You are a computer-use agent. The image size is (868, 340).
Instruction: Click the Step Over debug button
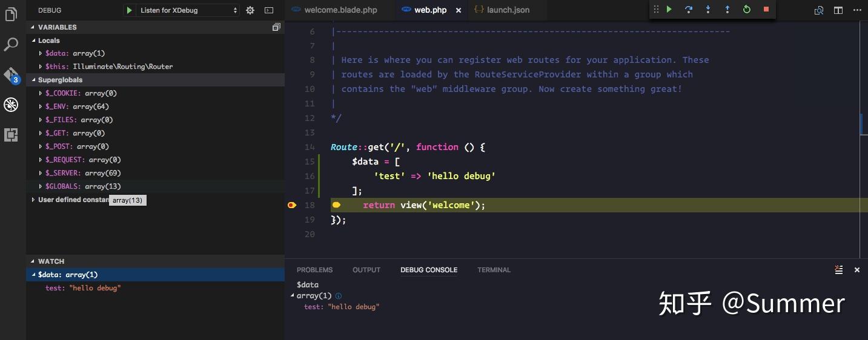click(689, 10)
